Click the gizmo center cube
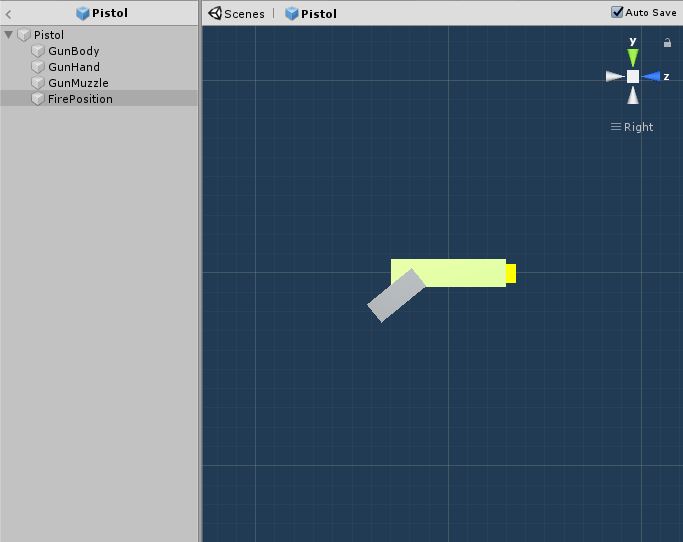Image resolution: width=683 pixels, height=542 pixels. click(x=633, y=77)
